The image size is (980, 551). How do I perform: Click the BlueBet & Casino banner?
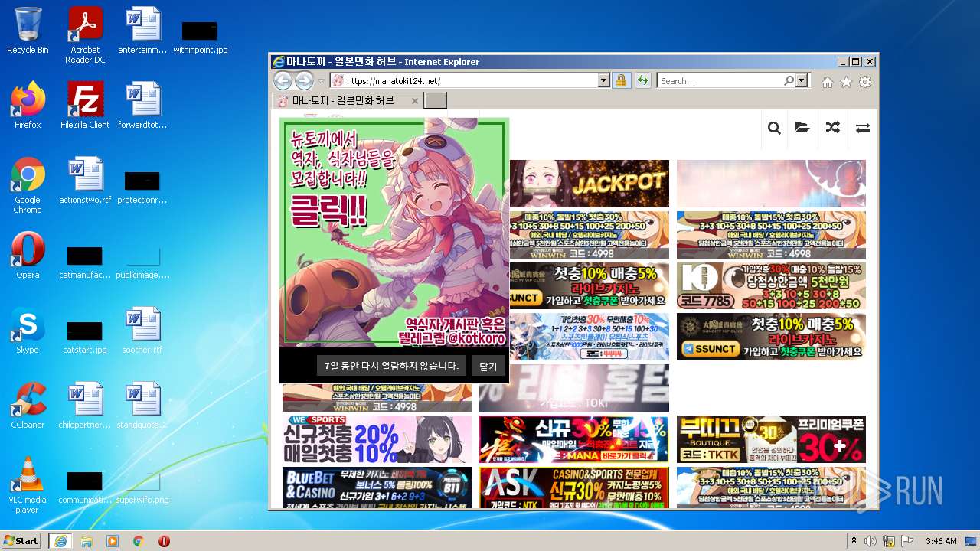tap(377, 487)
